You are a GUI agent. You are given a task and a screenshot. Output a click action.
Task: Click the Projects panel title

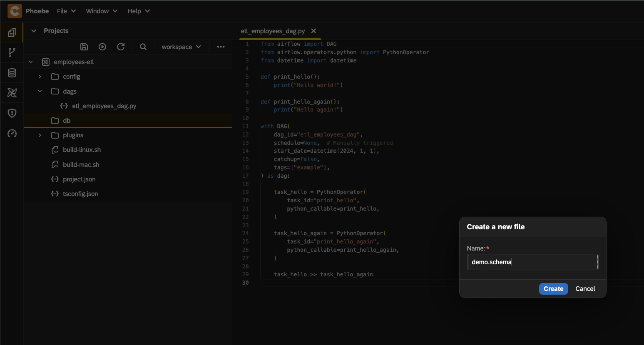click(56, 31)
